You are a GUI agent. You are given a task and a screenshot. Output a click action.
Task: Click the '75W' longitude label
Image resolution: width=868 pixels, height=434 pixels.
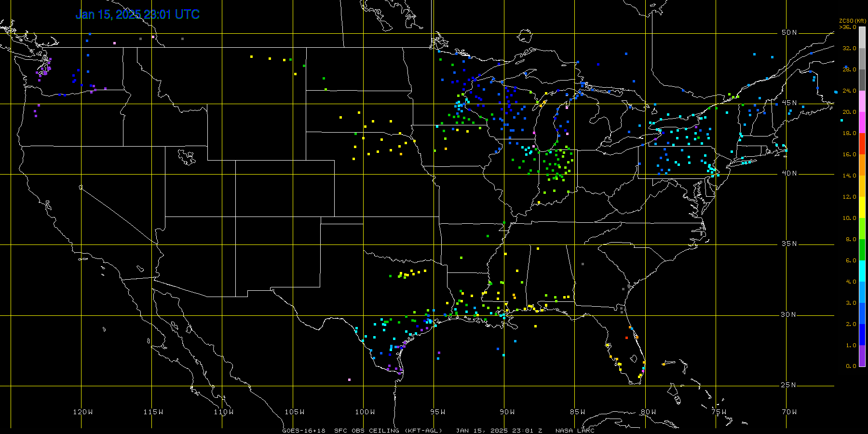point(719,412)
